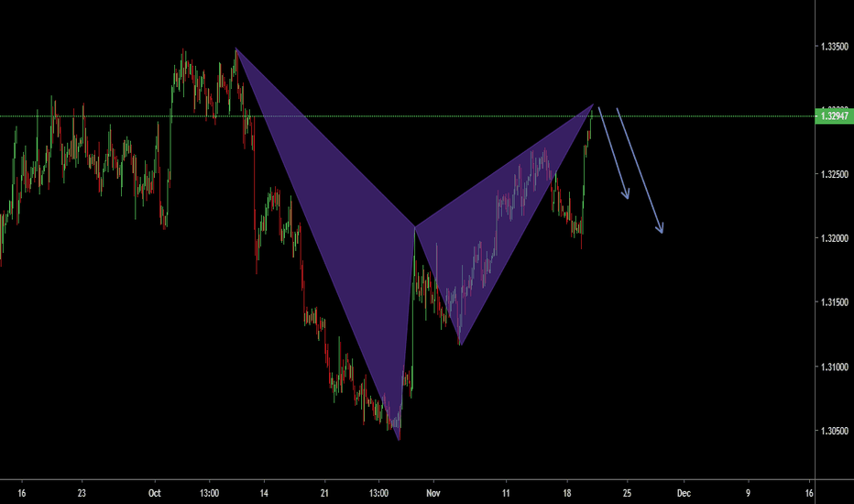Click the 1.33500 price axis label

pos(834,46)
